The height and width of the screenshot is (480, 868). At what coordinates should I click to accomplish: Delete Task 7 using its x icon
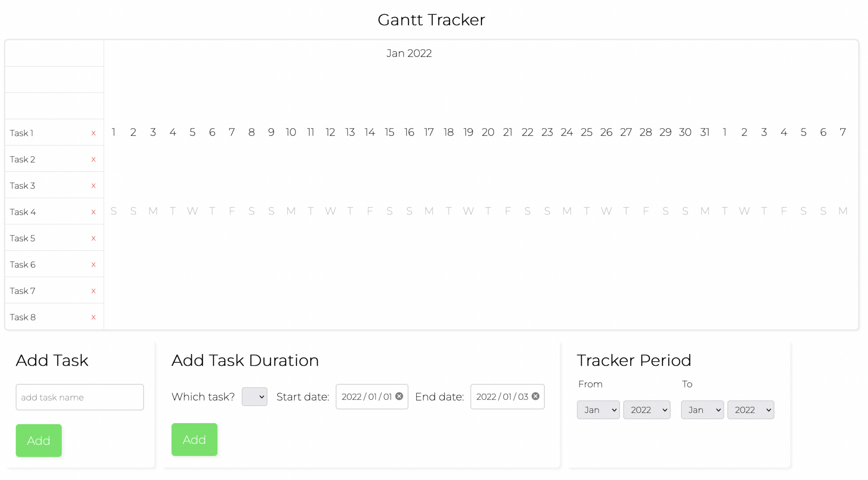click(x=94, y=291)
